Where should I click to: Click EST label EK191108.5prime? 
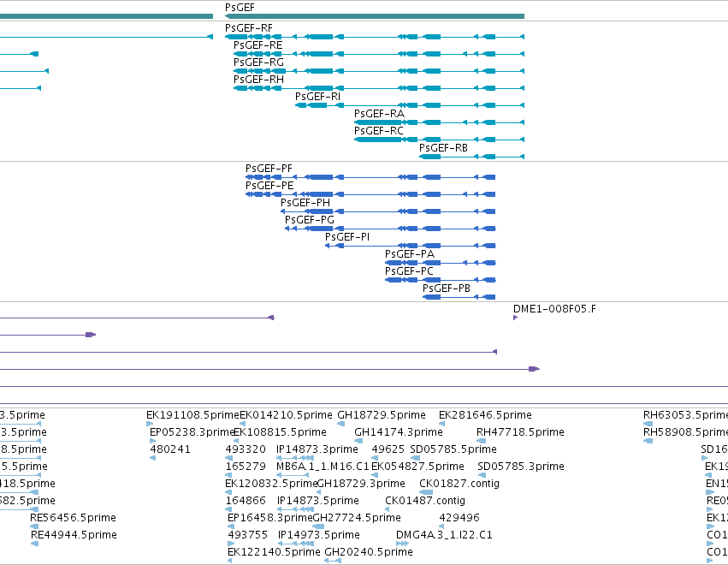tap(192, 415)
